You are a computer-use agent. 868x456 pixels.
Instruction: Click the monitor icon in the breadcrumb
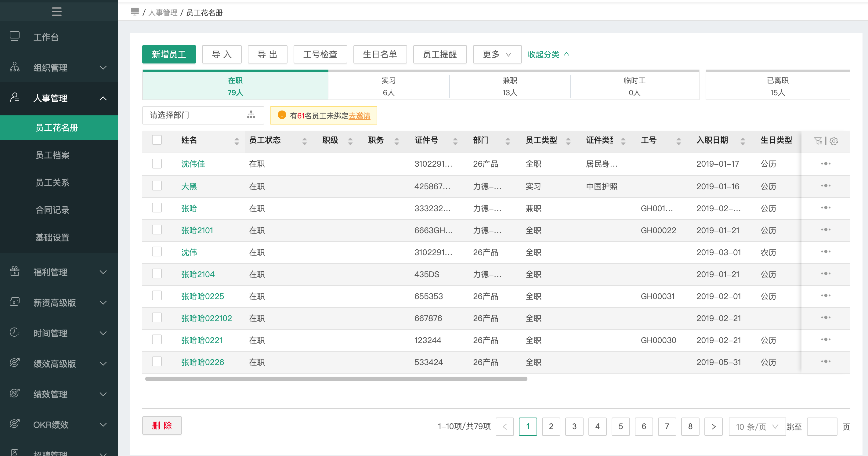pos(135,12)
